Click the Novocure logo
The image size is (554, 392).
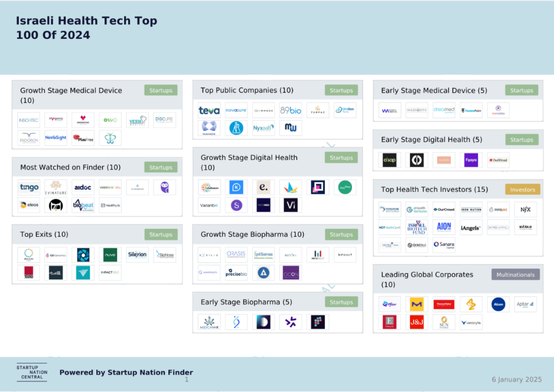point(236,110)
